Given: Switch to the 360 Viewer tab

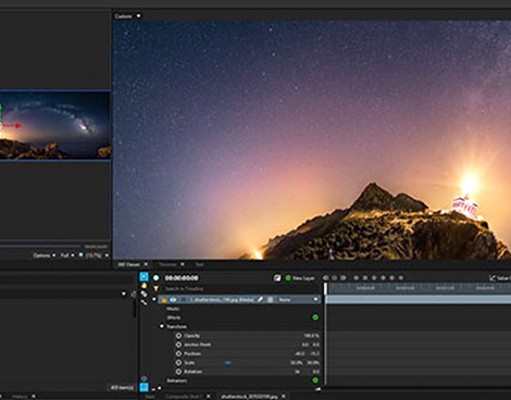Looking at the screenshot, I should pos(129,264).
